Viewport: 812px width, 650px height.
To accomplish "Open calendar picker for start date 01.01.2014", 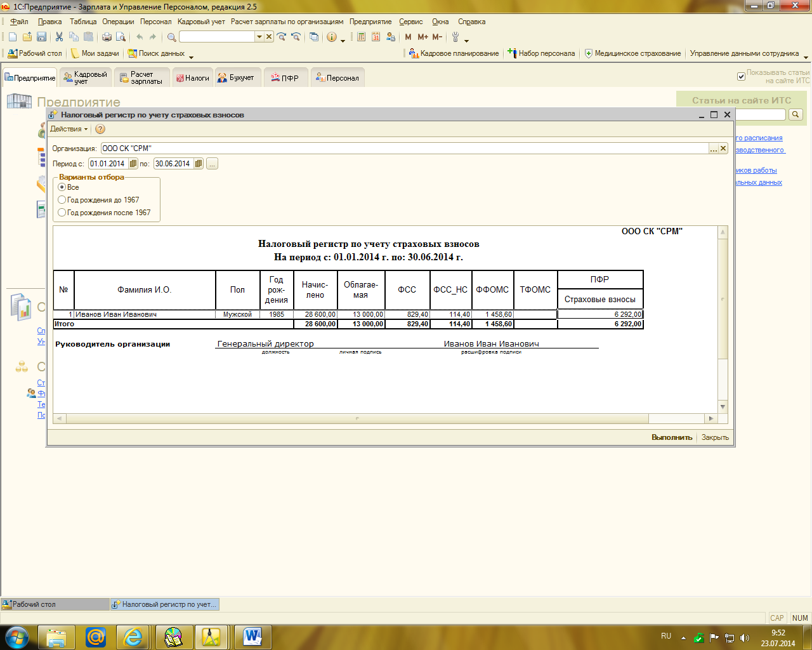I will 133,164.
